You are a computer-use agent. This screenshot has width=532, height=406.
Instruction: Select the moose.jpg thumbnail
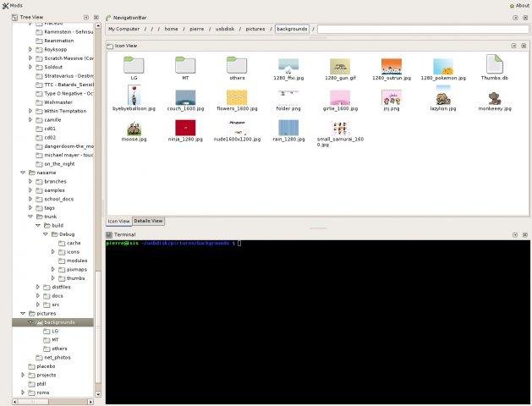pyautogui.click(x=134, y=129)
